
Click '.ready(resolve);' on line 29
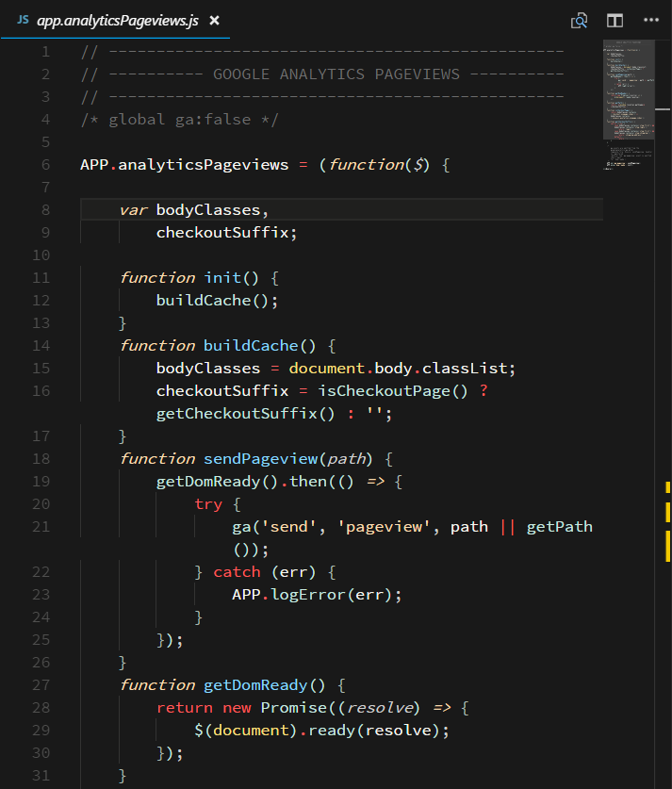tap(374, 731)
